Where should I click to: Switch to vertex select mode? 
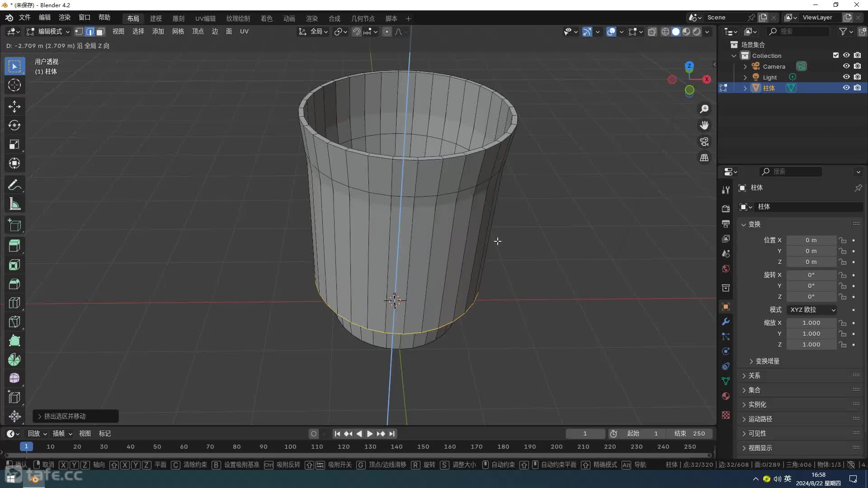tap(79, 32)
